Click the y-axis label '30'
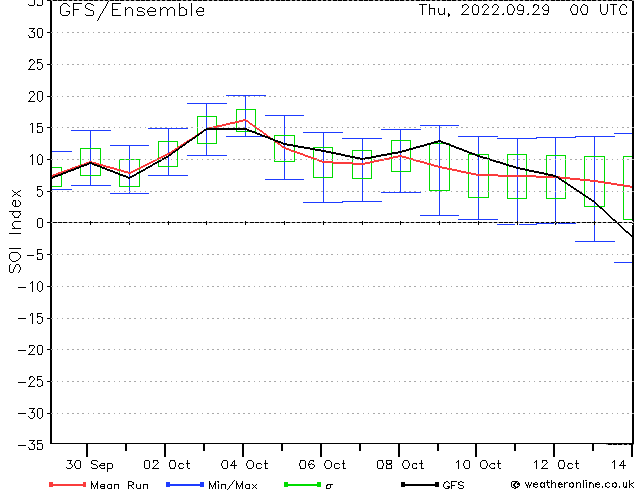This screenshot has height=490, width=634. point(36,33)
